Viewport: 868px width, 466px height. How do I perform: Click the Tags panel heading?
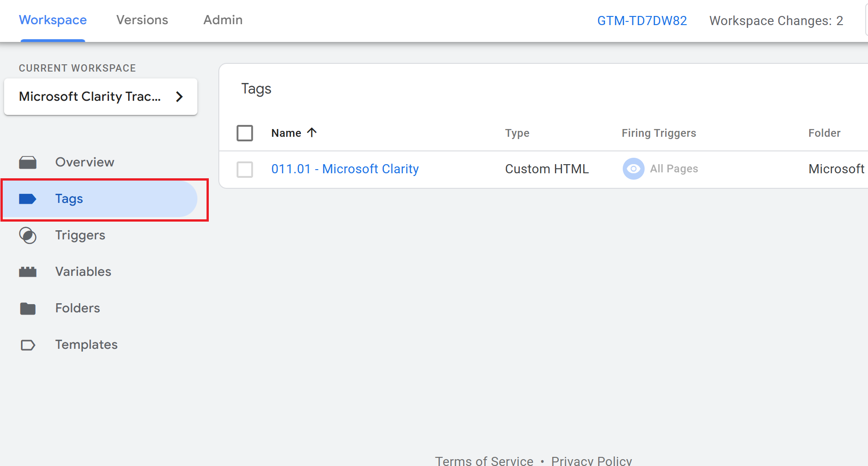click(x=256, y=89)
